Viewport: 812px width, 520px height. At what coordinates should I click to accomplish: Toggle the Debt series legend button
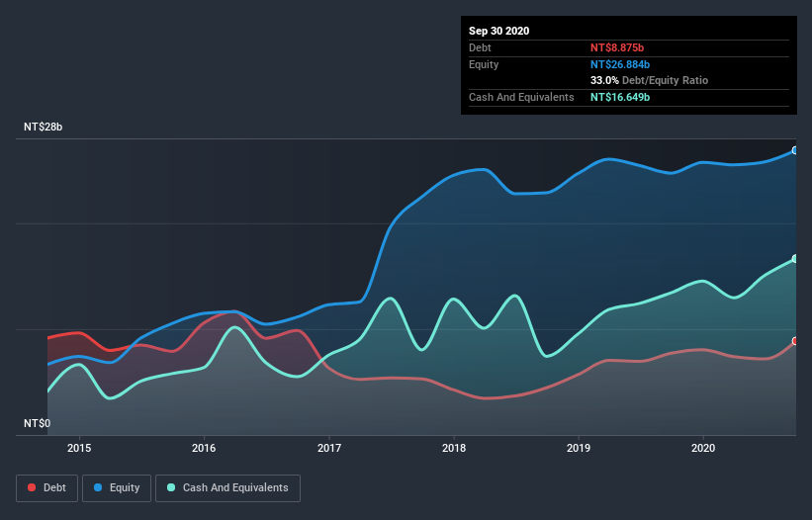tap(46, 488)
